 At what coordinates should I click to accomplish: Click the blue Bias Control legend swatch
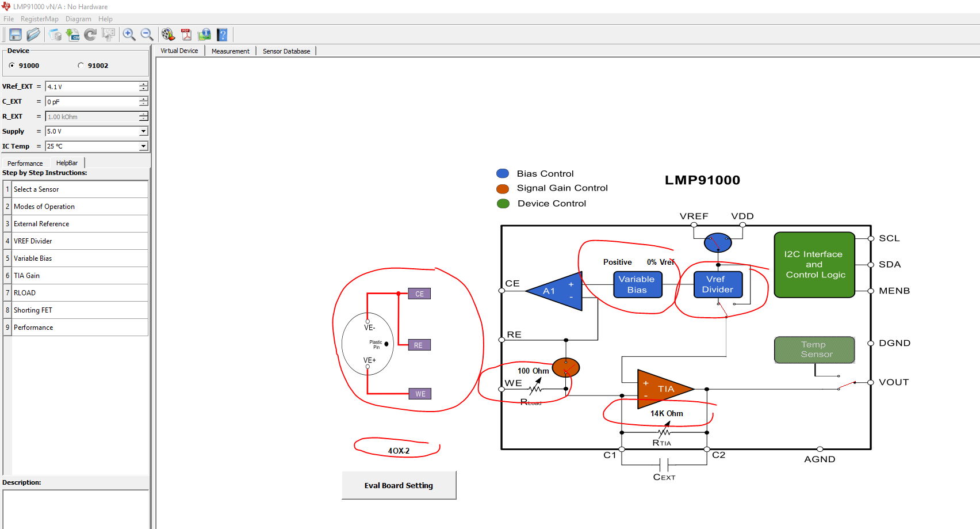point(503,173)
